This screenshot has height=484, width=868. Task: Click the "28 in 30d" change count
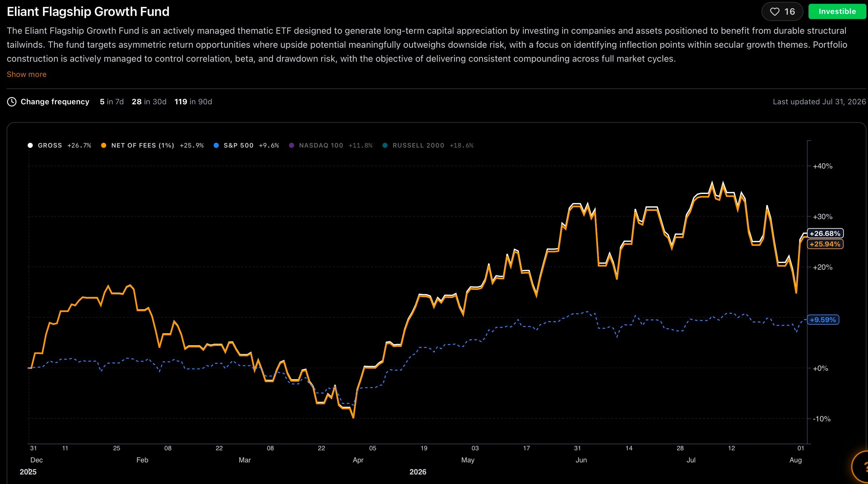[x=149, y=102]
